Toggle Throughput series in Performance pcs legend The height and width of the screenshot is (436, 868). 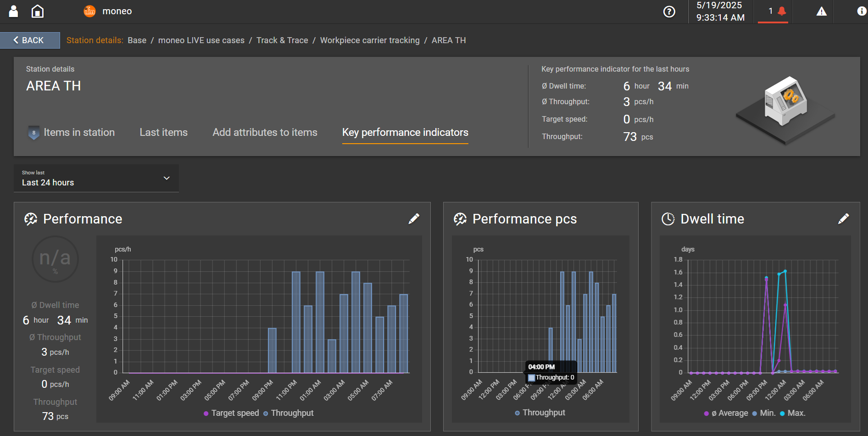540,413
